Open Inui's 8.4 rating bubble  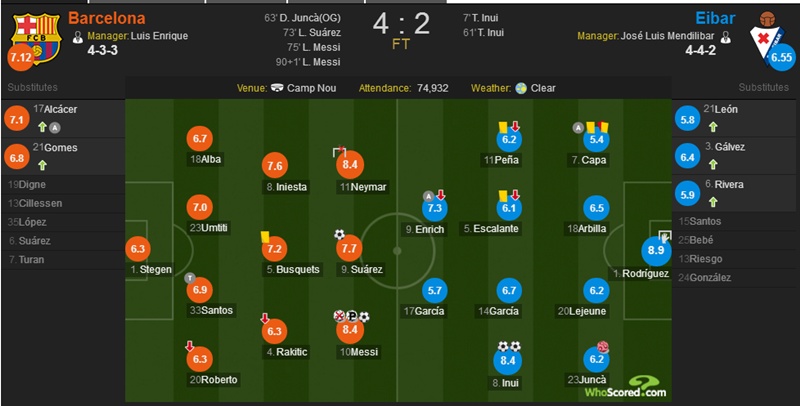(508, 361)
